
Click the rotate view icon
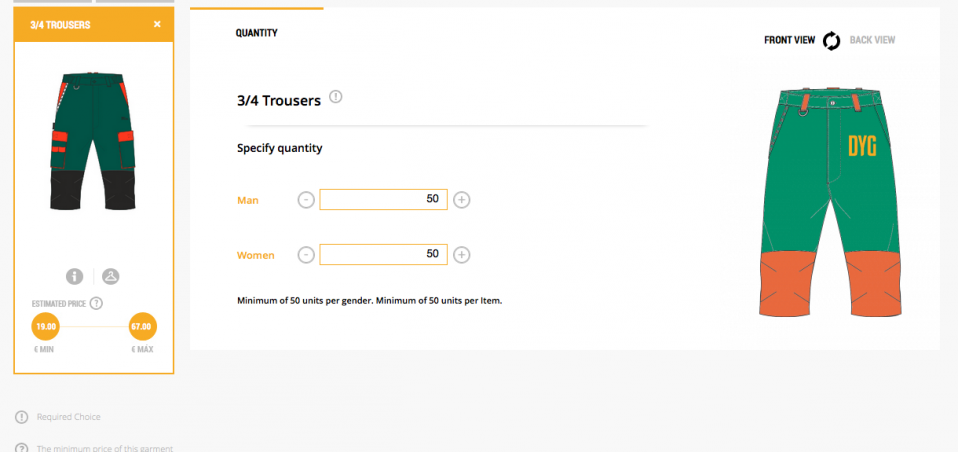pyautogui.click(x=832, y=41)
